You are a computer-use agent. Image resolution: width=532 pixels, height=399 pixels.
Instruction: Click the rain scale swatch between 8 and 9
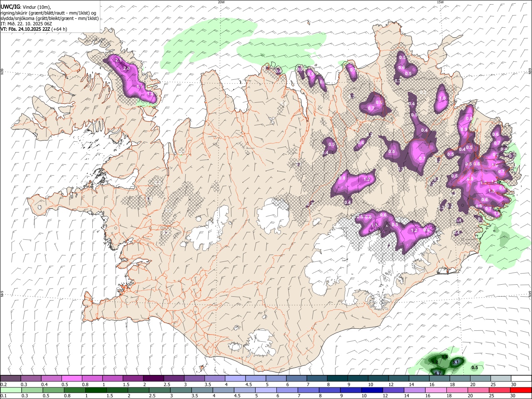(x=329, y=390)
